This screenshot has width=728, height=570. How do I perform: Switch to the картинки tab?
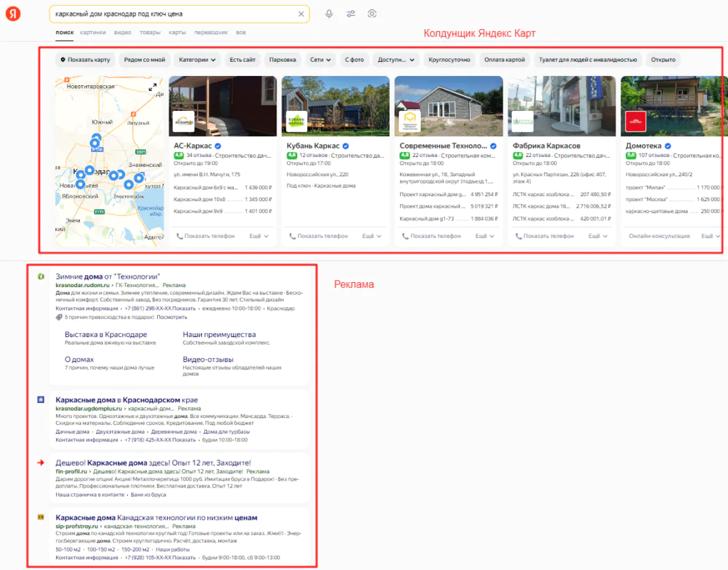click(x=93, y=33)
